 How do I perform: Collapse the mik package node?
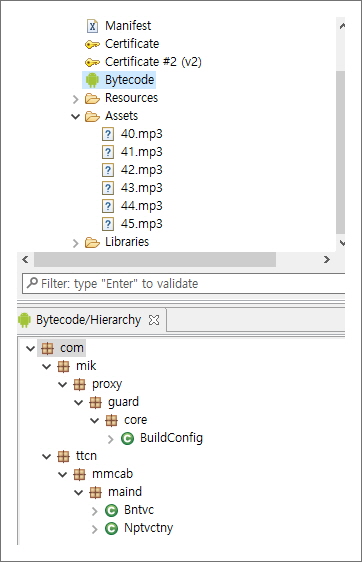(x=47, y=366)
